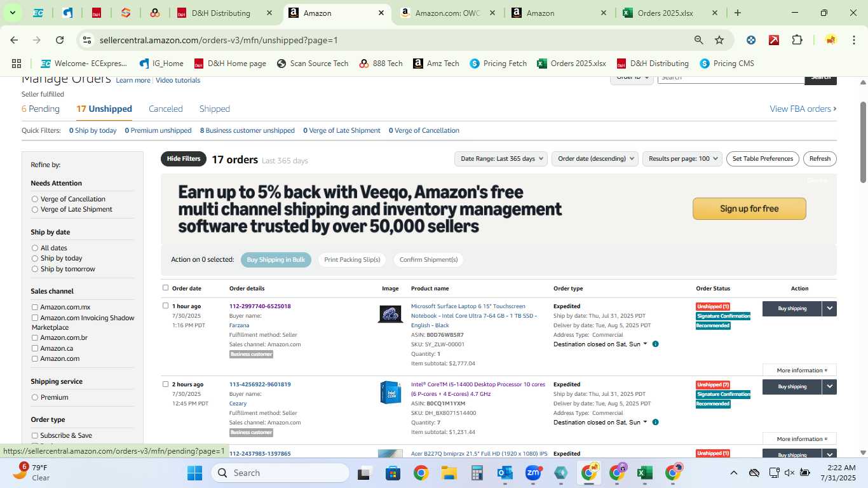View site information icon in address bar
This screenshot has width=868, height=488.
point(87,40)
